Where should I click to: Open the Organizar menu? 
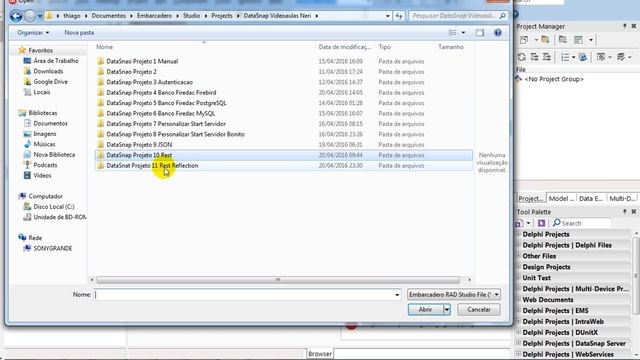[x=33, y=33]
